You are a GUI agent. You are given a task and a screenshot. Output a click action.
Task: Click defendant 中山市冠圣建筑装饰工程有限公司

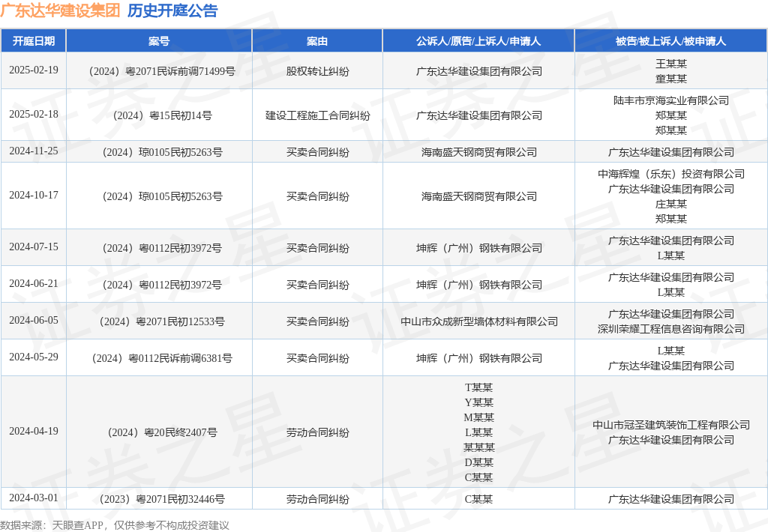click(x=671, y=425)
